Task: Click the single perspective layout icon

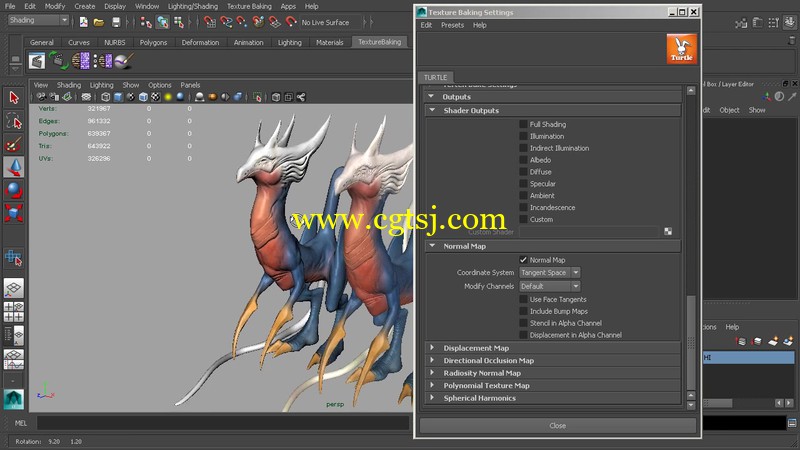Action: [x=14, y=288]
